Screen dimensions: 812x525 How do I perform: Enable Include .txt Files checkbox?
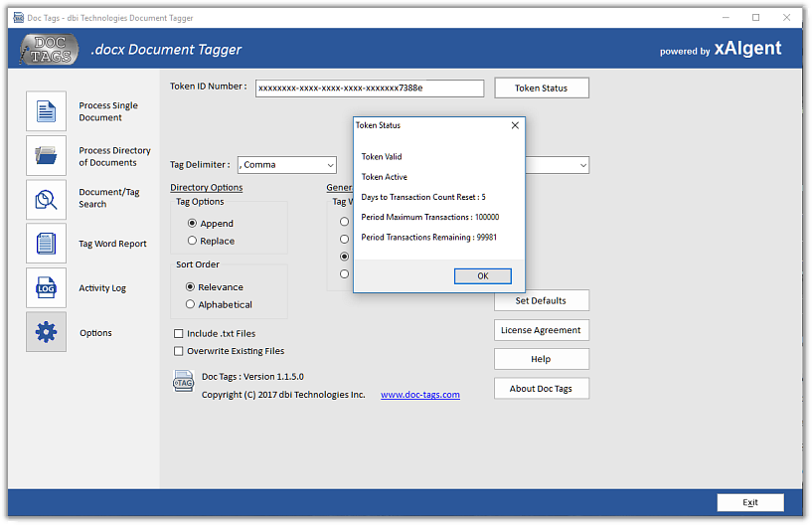point(179,334)
